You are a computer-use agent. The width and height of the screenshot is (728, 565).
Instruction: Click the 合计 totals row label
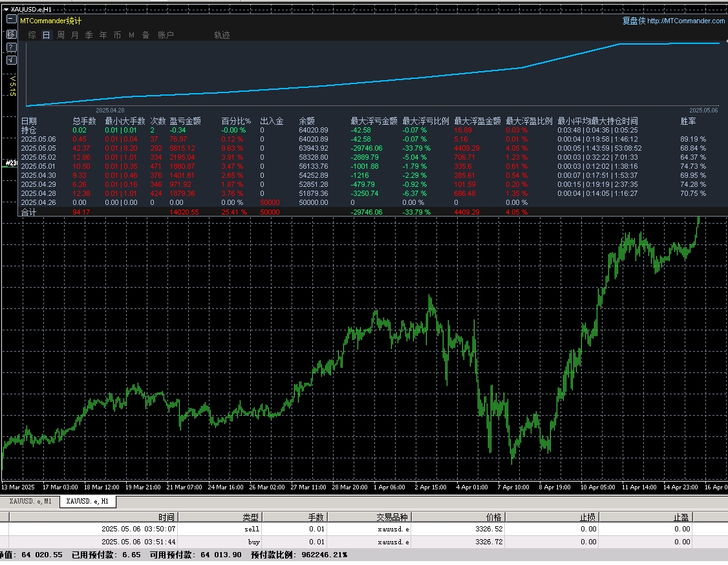[x=29, y=212]
